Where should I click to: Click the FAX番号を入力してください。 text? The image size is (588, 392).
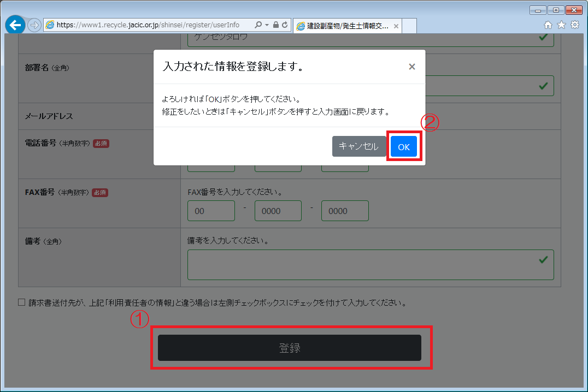tap(235, 192)
